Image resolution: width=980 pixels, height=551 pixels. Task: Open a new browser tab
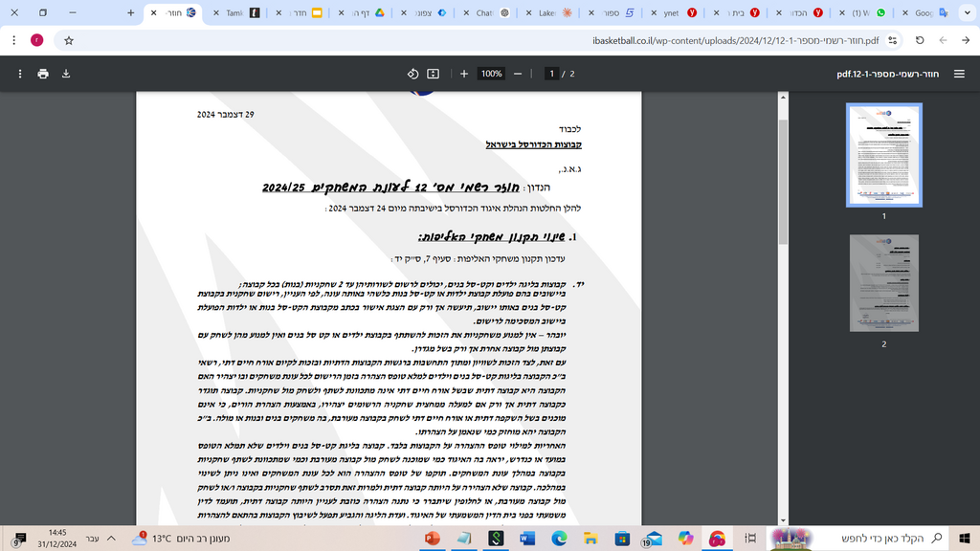click(130, 12)
